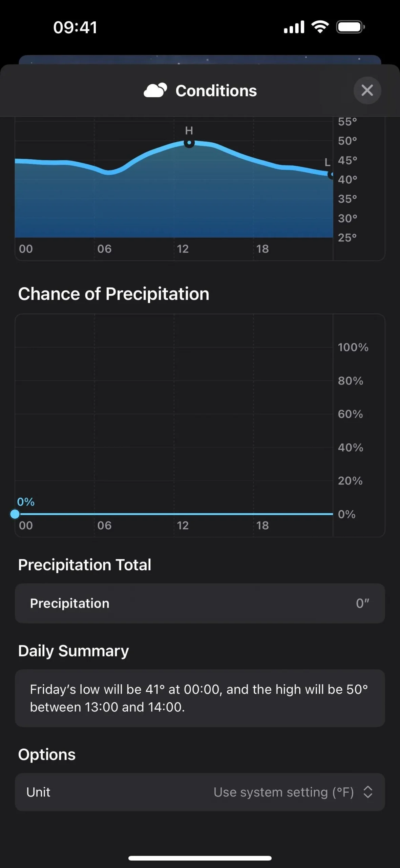This screenshot has width=400, height=868.
Task: Tap the Wi-Fi icon in the status bar
Action: tap(320, 26)
